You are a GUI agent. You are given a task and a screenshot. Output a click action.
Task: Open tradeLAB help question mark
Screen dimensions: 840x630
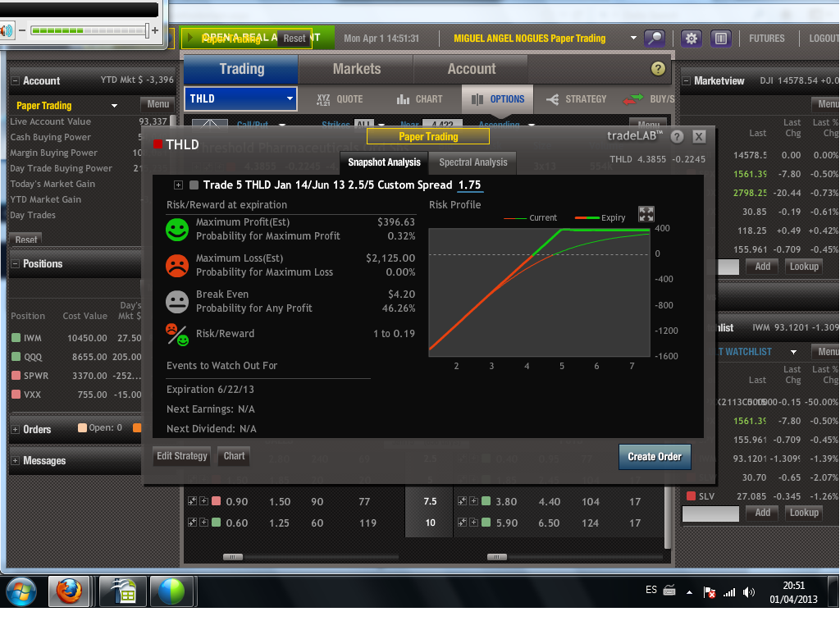pyautogui.click(x=677, y=137)
